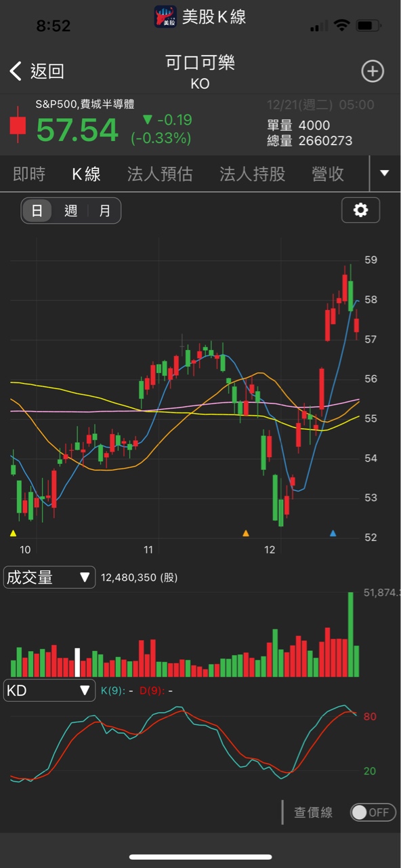Tap the KD 80 level label
Viewport: 401px width, 868px height.
coord(370,717)
